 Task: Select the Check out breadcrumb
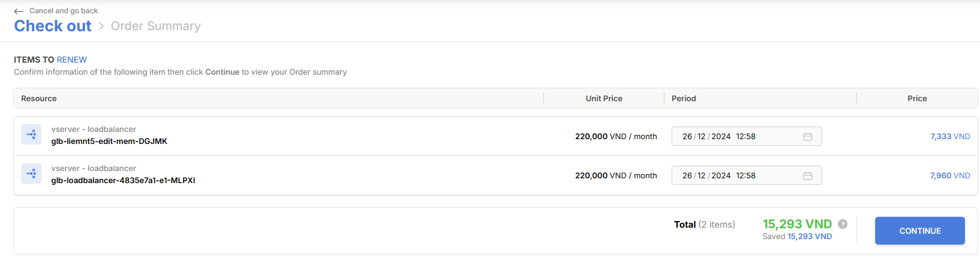coord(53,26)
